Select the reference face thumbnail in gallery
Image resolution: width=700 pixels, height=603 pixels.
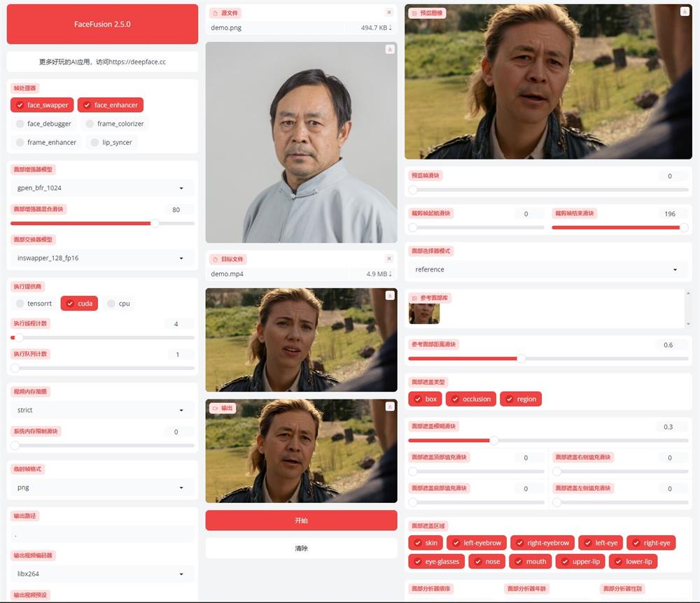424,313
